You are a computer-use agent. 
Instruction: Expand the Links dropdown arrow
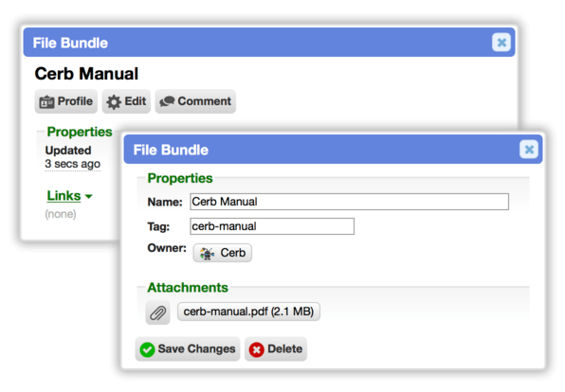point(89,196)
